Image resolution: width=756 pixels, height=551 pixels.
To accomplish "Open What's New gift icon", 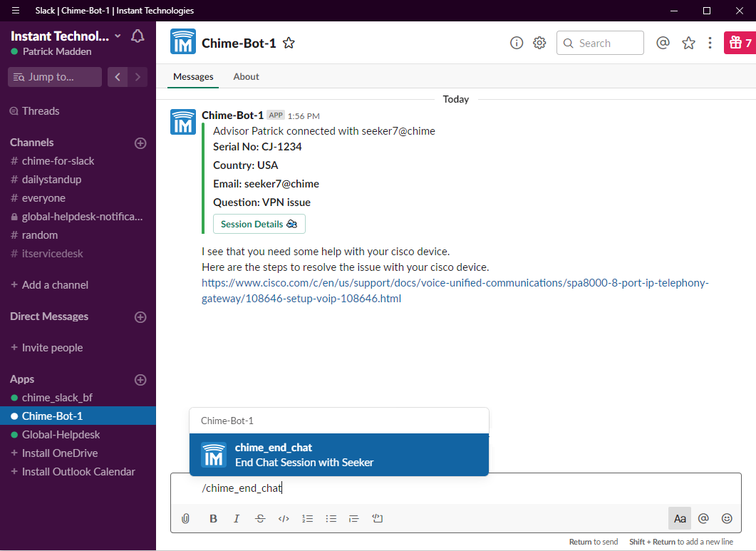I will [740, 43].
